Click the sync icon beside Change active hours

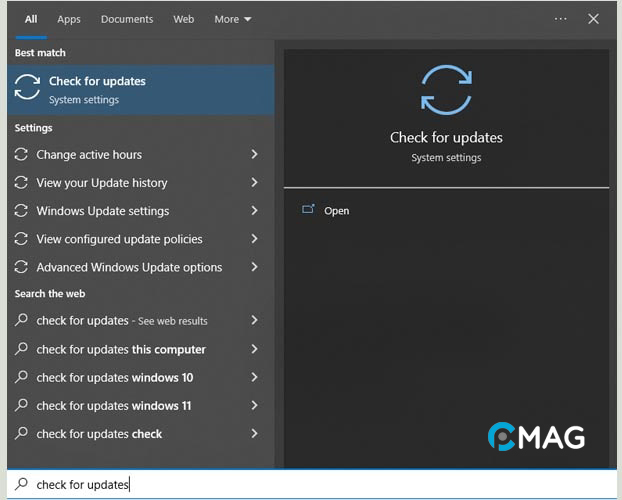22,155
